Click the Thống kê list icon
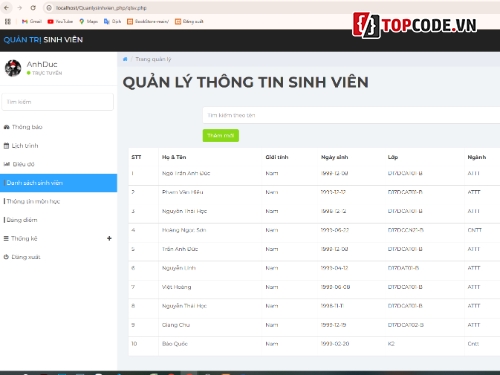Screen dimensions: 500x375 (6, 238)
